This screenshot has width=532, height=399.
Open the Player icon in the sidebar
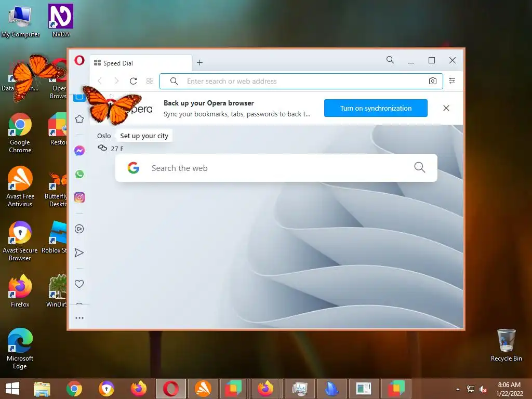(79, 229)
